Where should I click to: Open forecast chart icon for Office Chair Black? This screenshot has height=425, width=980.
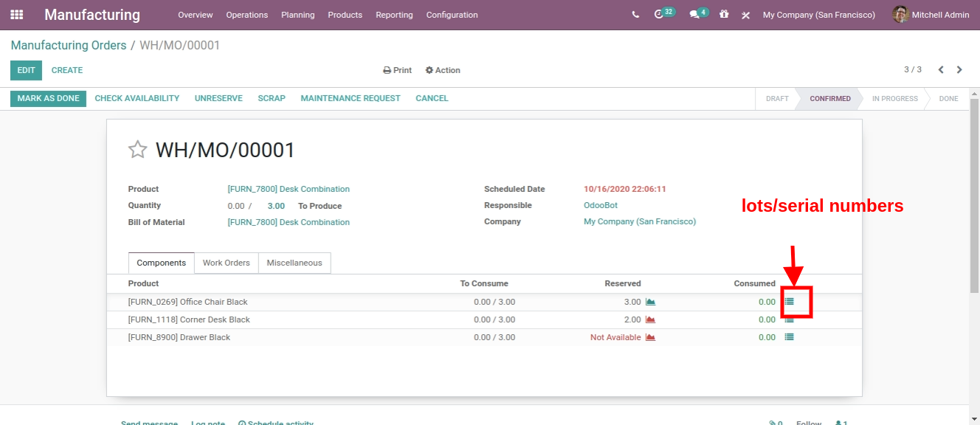650,302
